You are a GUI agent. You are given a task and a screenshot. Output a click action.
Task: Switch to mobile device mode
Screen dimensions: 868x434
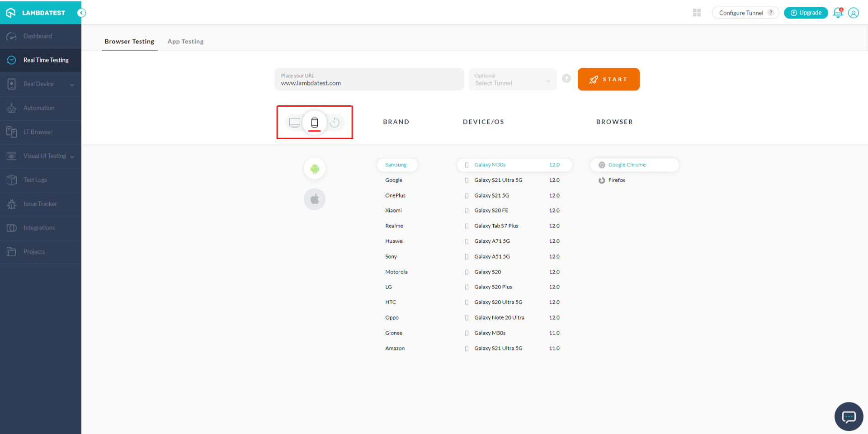tap(315, 123)
